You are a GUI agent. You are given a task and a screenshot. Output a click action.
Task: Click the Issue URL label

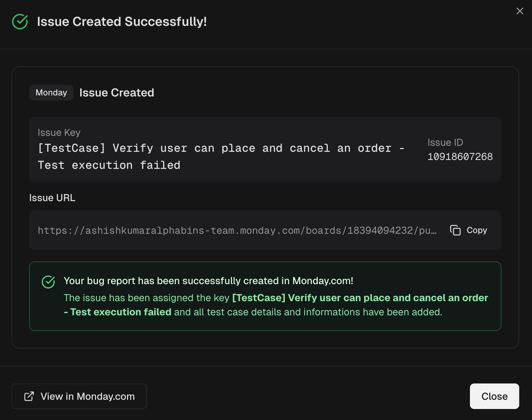click(52, 198)
